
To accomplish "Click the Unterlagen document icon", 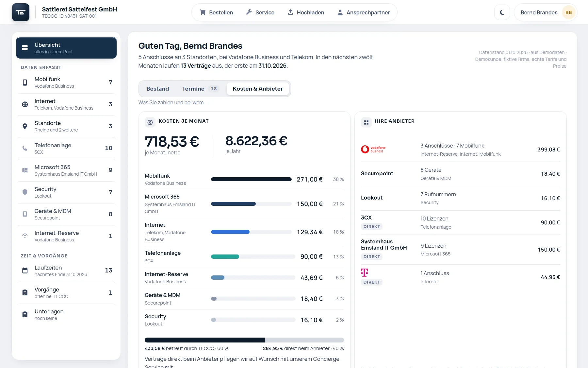I will point(25,314).
